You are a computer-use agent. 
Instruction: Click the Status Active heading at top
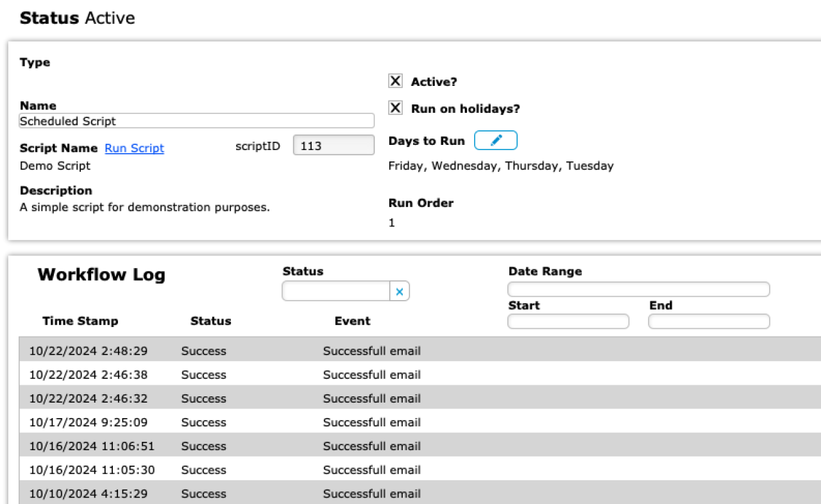78,18
